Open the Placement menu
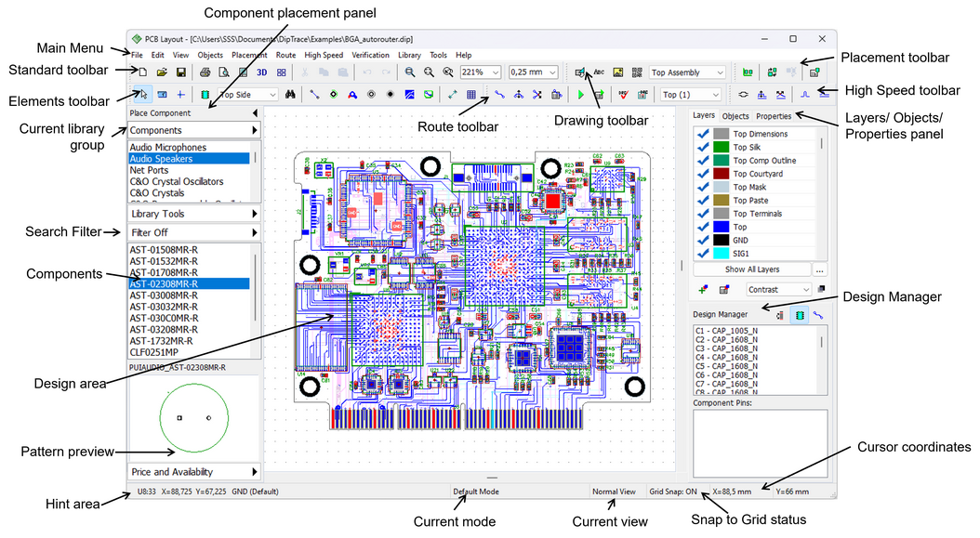Image resolution: width=980 pixels, height=538 pixels. pyautogui.click(x=249, y=55)
